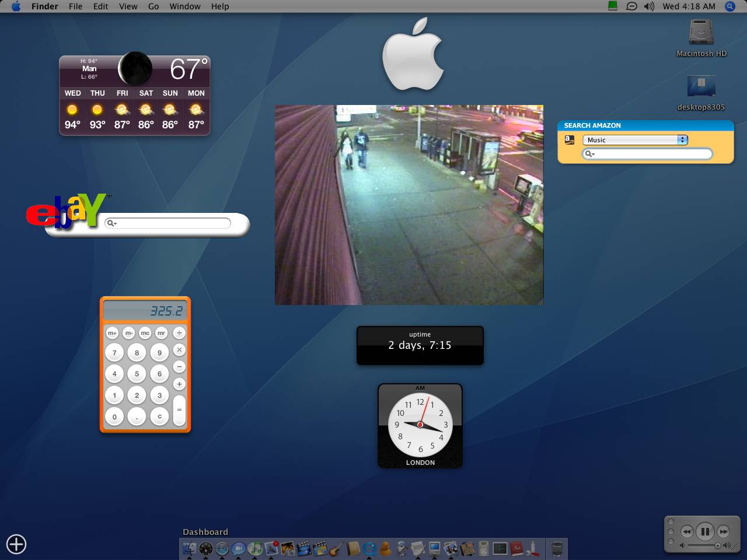Open the Finder Go menu
The height and width of the screenshot is (560, 747).
[x=153, y=6]
